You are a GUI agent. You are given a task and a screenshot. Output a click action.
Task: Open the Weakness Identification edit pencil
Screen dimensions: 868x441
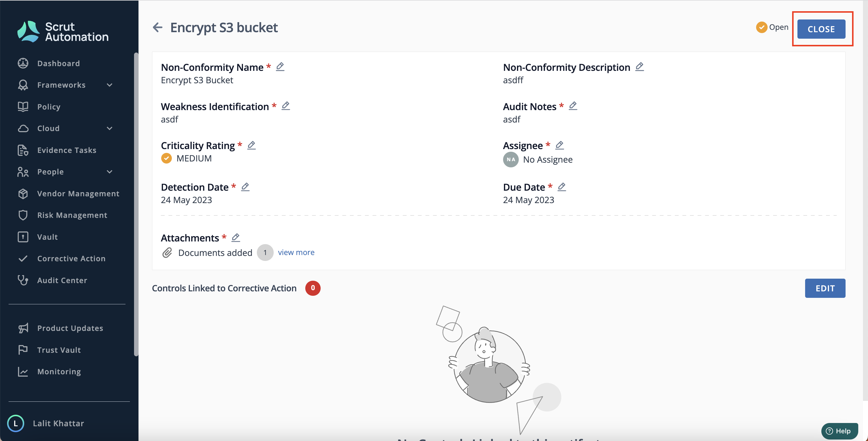pyautogui.click(x=286, y=106)
